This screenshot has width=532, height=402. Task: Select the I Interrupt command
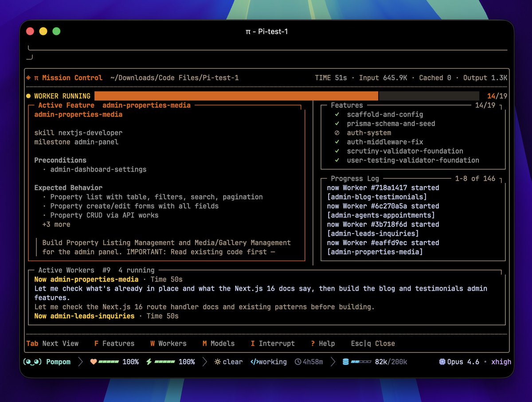(273, 343)
